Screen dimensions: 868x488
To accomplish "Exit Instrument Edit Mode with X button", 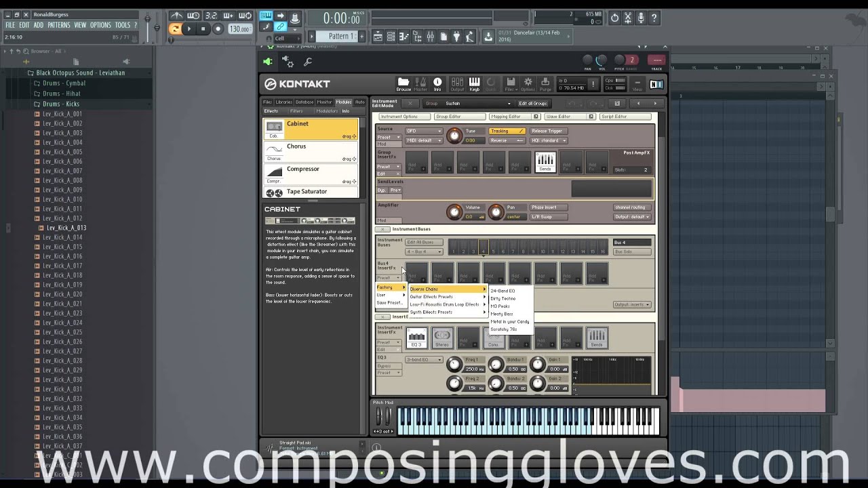I will pos(410,103).
